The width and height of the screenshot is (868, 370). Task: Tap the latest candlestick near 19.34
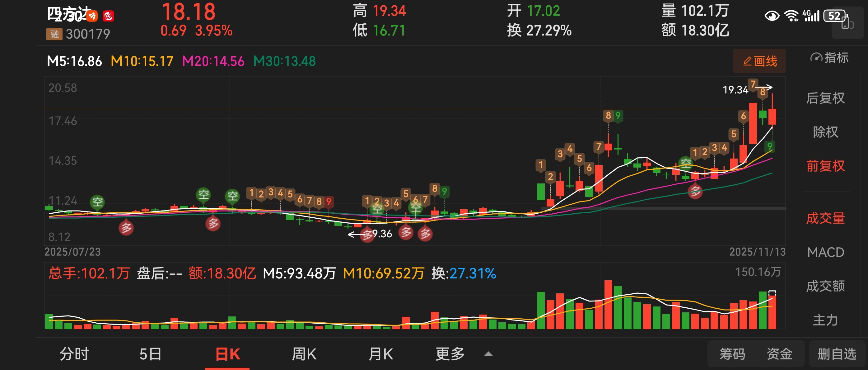point(772,116)
